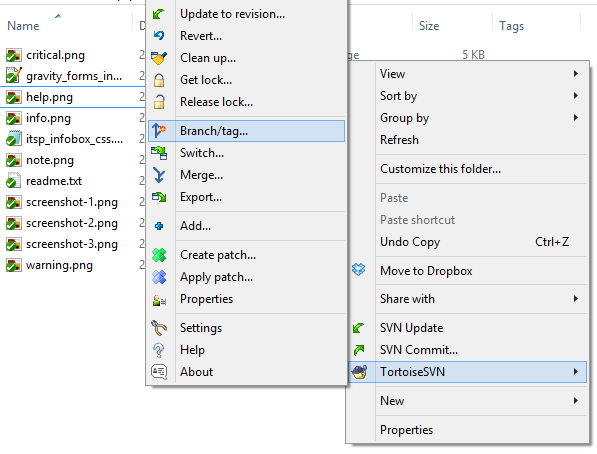This screenshot has height=454, width=597.
Task: Expand the Share with submenu arrow
Action: click(x=576, y=299)
